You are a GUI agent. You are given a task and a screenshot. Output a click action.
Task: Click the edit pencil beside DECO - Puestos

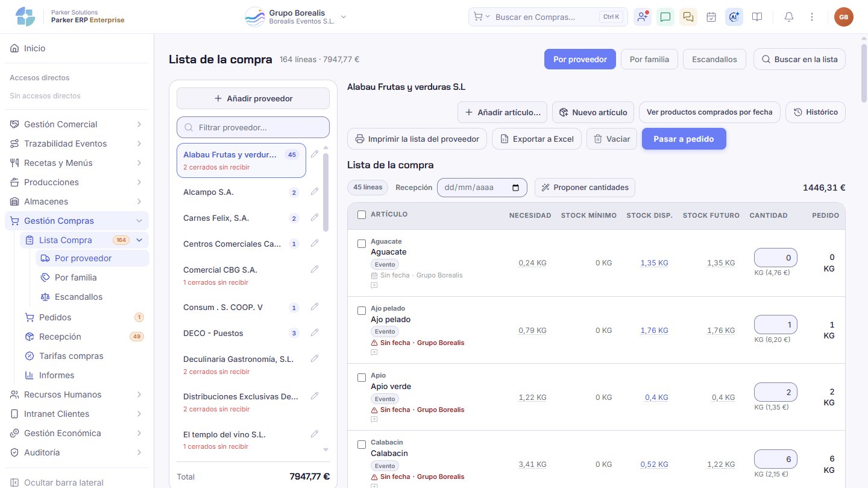tap(314, 333)
